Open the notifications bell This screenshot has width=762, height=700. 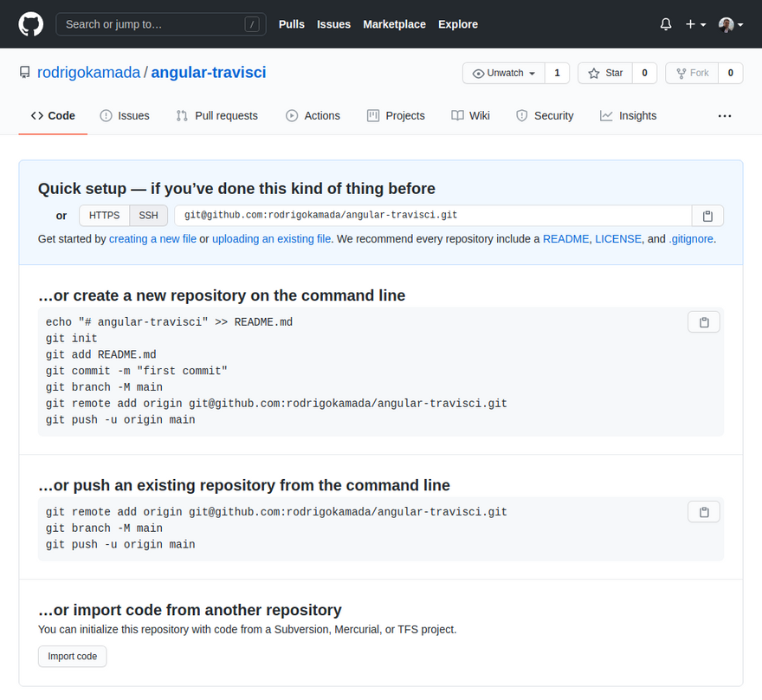[x=666, y=23]
